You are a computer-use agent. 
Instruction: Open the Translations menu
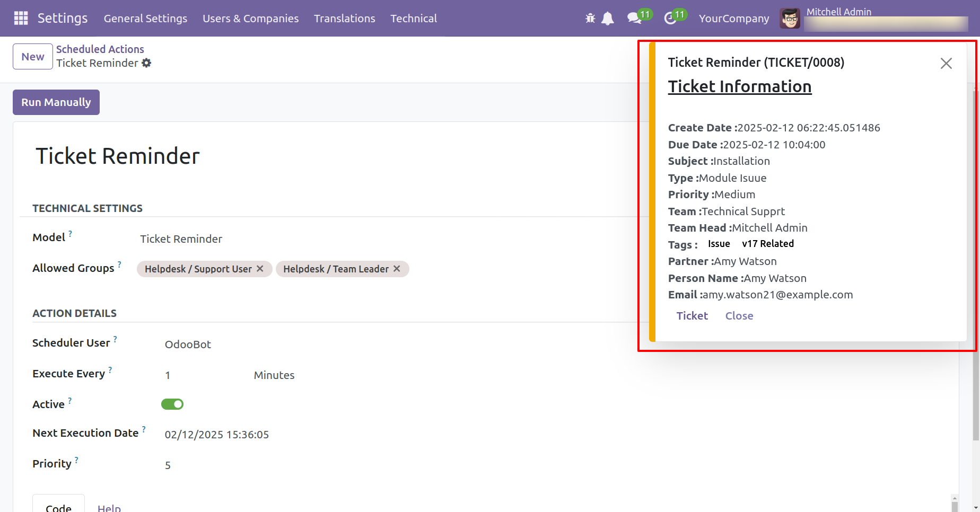pos(344,19)
